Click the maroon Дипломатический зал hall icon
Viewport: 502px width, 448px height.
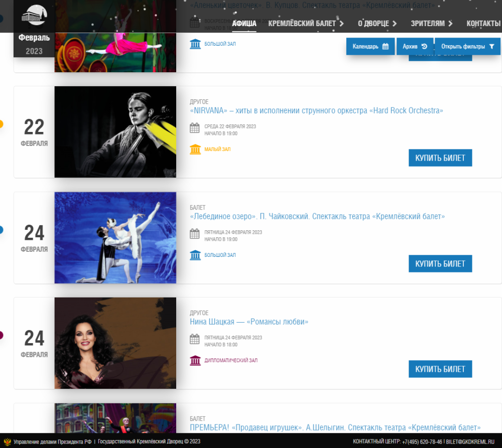pyautogui.click(x=195, y=360)
